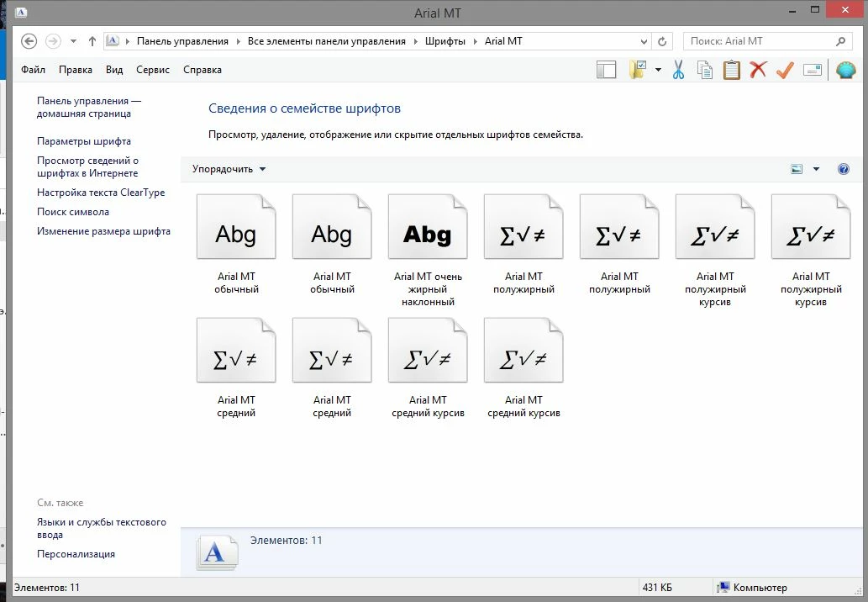Refresh the Arial MT folder view

(662, 41)
